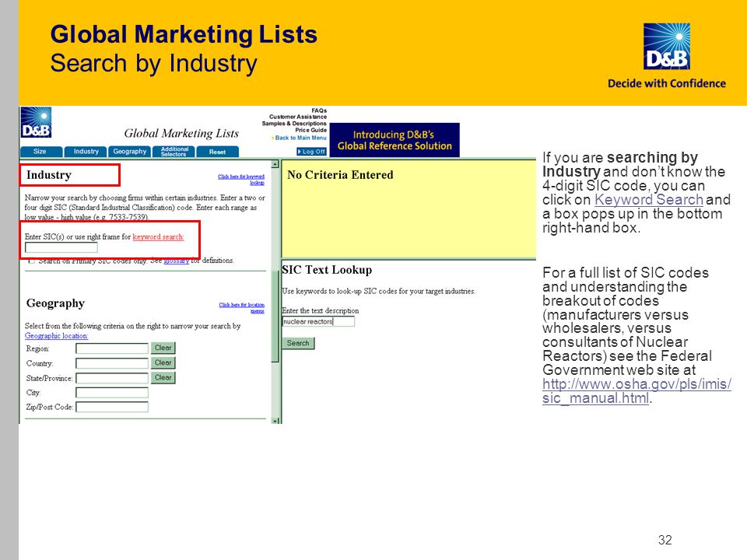Click the Search button under SIC Text Lookup
This screenshot has height=560, width=747.
298,343
